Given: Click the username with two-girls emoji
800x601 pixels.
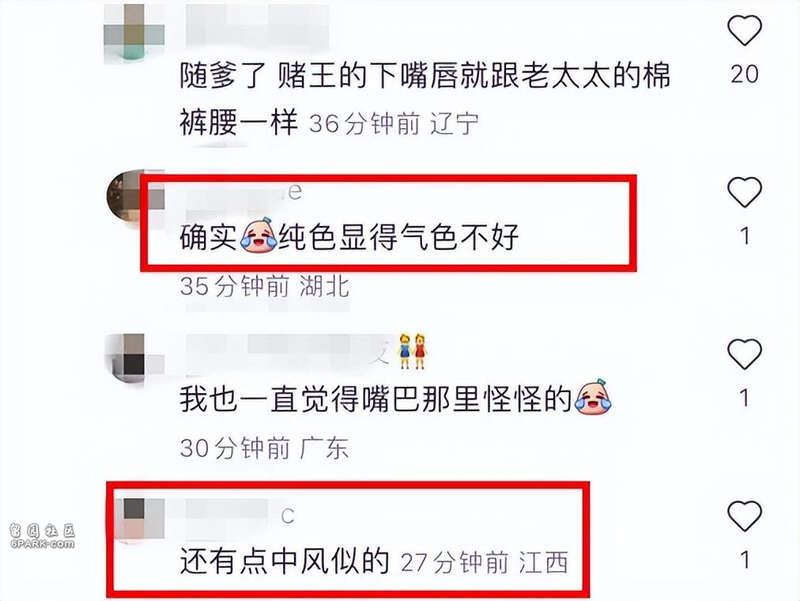Looking at the screenshot, I should pos(306,351).
